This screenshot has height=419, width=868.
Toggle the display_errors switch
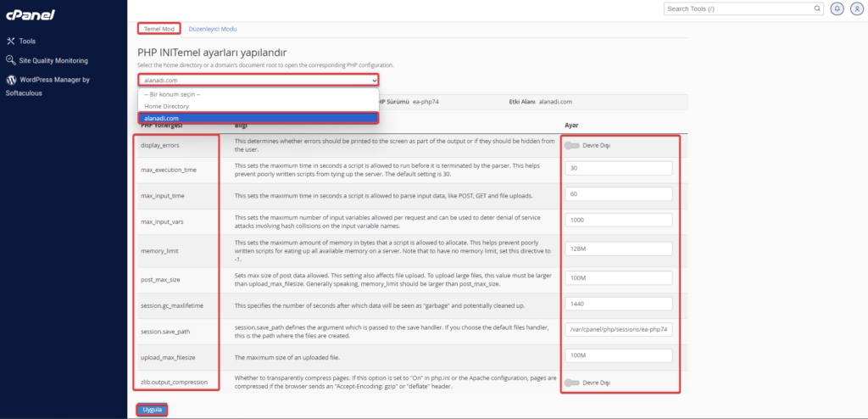point(572,145)
